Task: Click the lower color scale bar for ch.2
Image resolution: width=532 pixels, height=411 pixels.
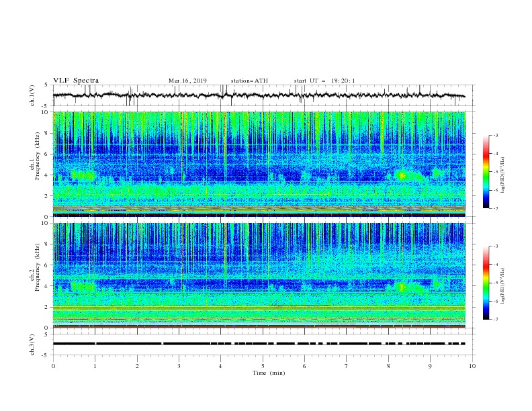Action: [x=486, y=283]
